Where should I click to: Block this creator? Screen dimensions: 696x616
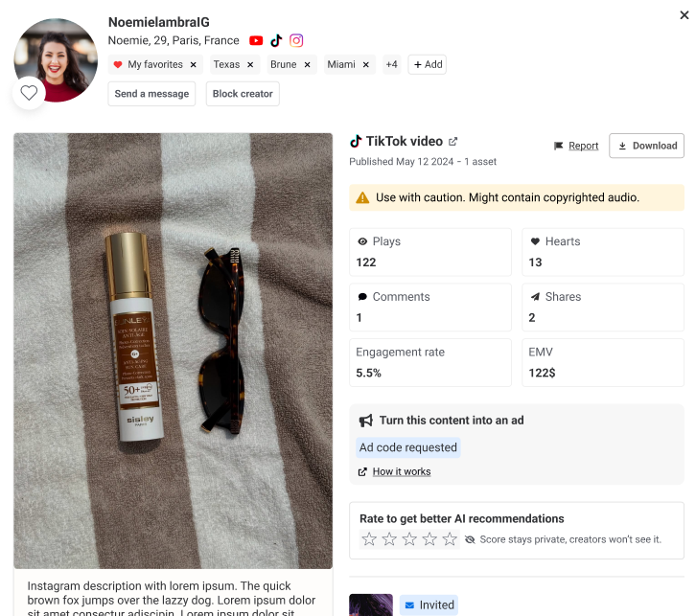click(x=243, y=94)
